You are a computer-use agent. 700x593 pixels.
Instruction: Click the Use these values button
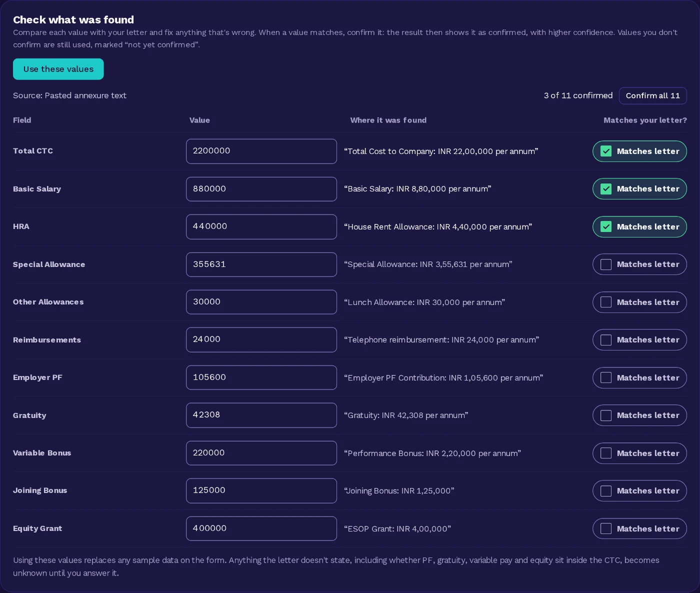point(58,69)
